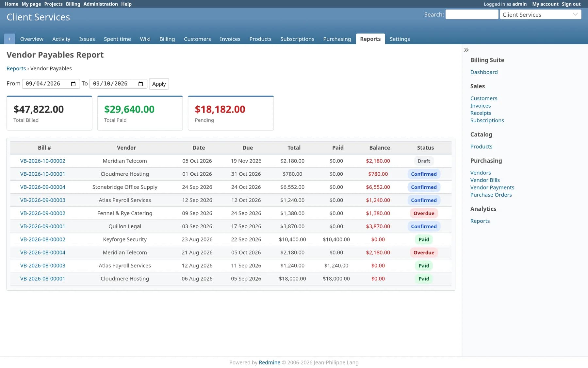Open the Spent time tab
This screenshot has height=368, width=588.
click(117, 39)
